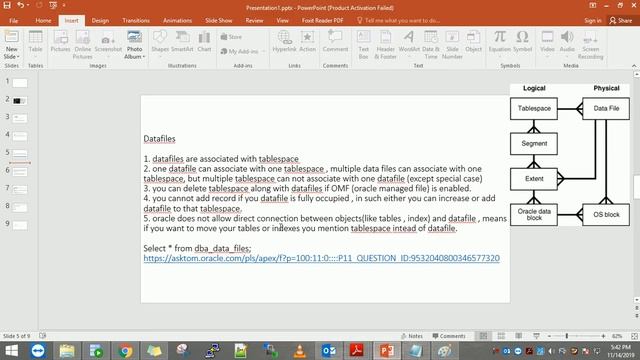Open Google Chrome from taskbar
The height and width of the screenshot is (360, 640).
click(125, 351)
